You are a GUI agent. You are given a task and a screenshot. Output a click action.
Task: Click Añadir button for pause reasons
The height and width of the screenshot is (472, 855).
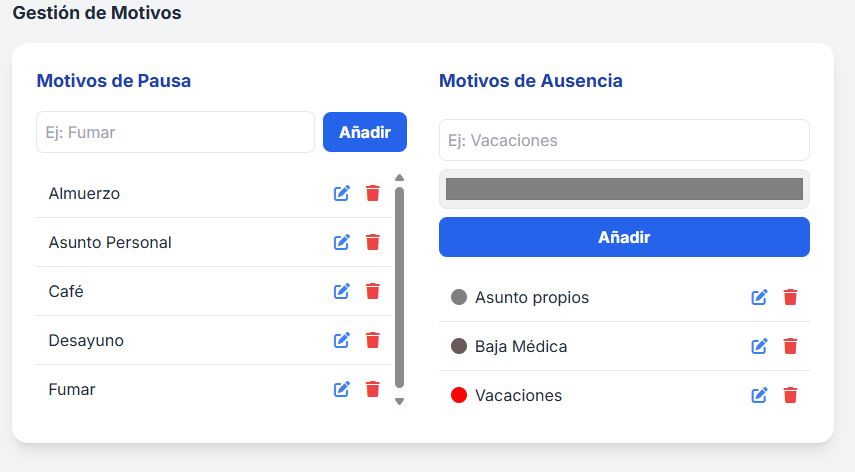[365, 132]
